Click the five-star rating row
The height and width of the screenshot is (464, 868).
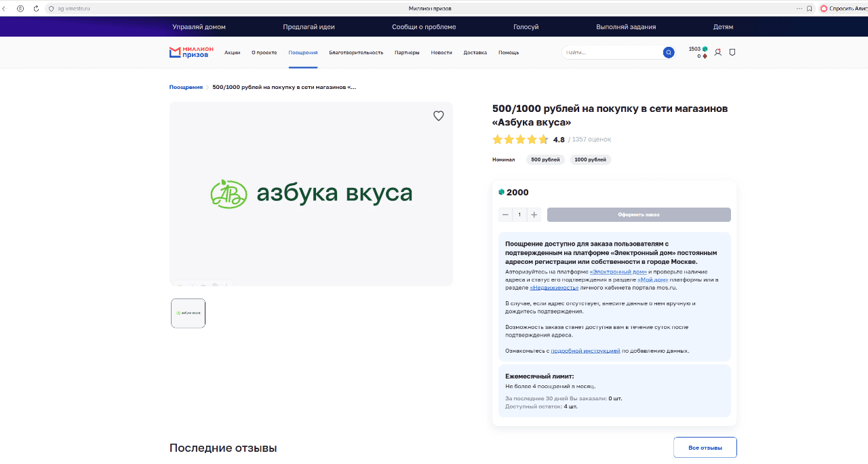520,140
